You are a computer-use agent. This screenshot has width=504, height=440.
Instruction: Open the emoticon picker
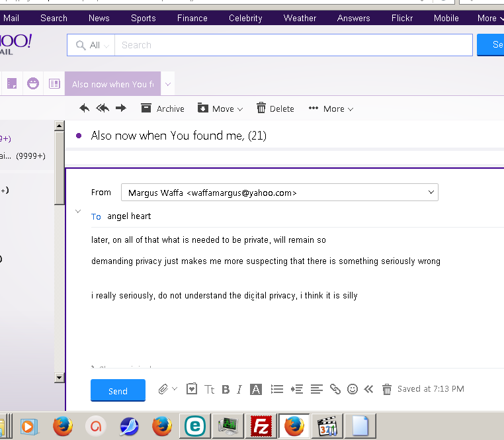(353, 390)
